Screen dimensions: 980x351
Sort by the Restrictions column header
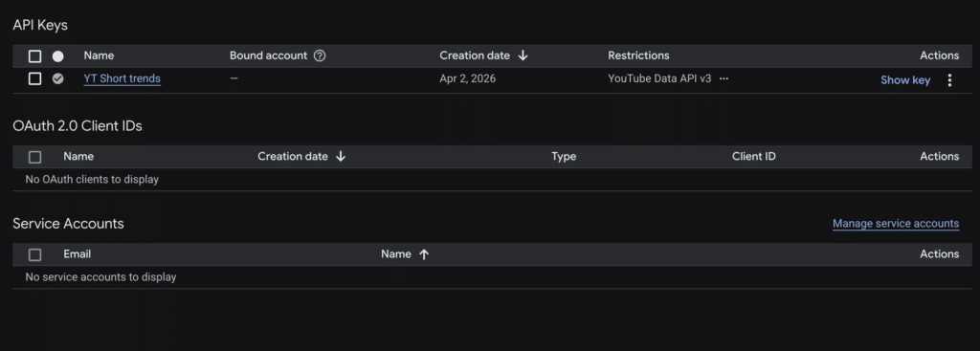pos(638,55)
